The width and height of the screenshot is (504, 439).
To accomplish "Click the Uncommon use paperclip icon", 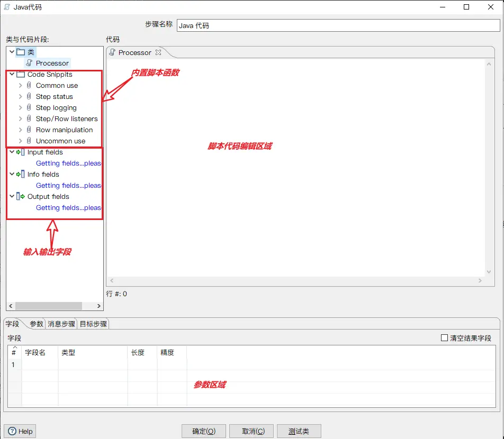I will tap(29, 141).
